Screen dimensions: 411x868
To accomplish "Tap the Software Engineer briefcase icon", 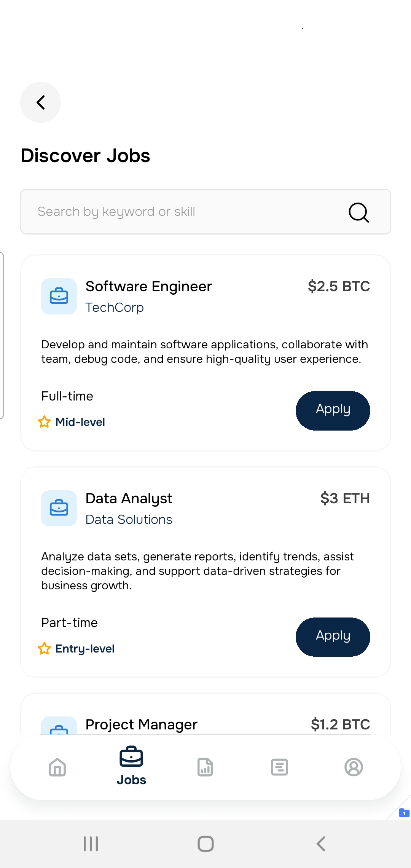I will click(59, 296).
